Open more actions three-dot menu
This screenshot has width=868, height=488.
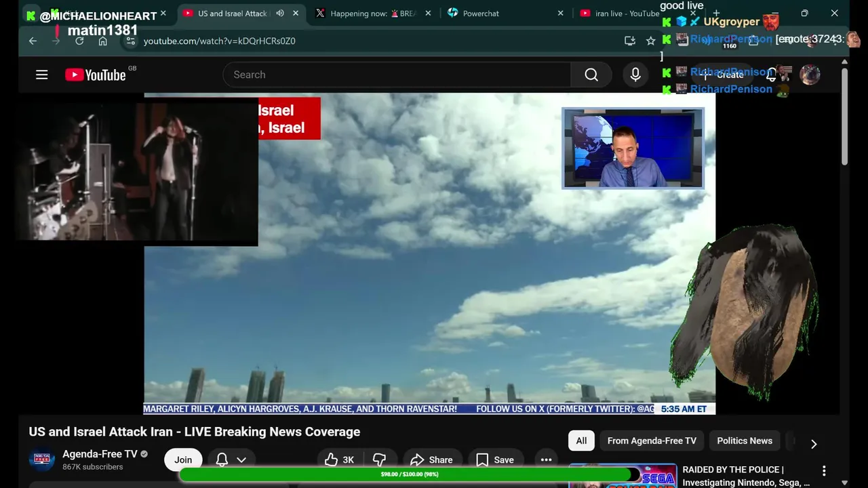[x=546, y=460]
